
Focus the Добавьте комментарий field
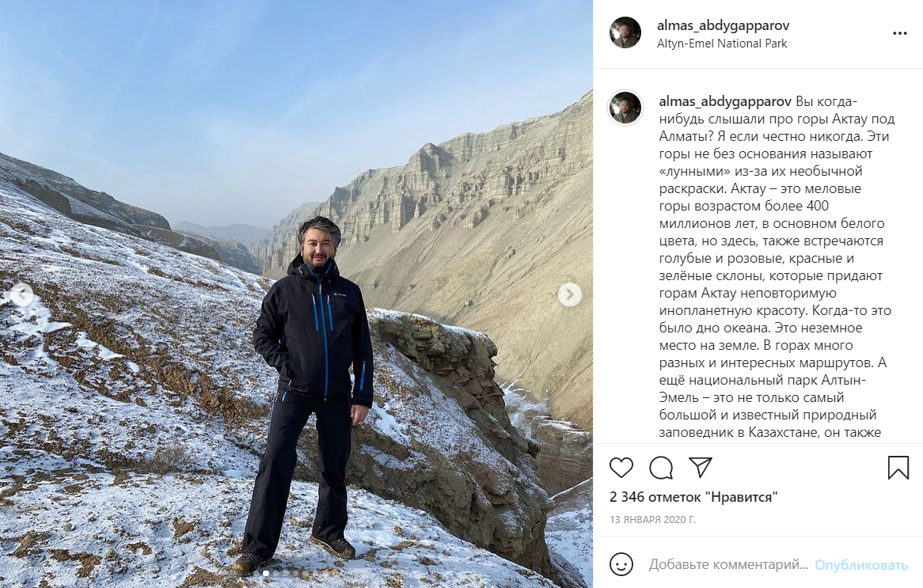728,565
